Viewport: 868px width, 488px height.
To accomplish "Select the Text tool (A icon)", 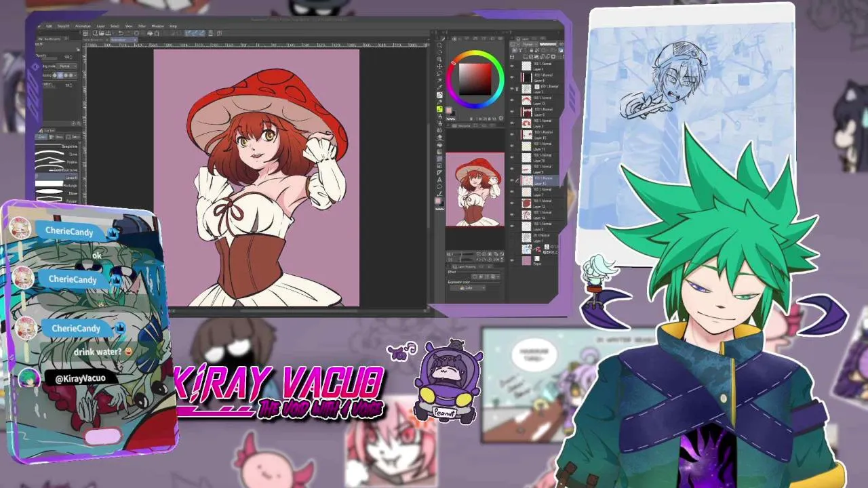I will [439, 180].
